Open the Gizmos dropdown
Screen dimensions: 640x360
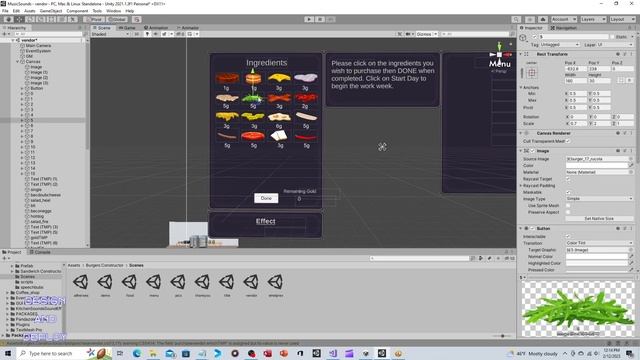(x=427, y=34)
